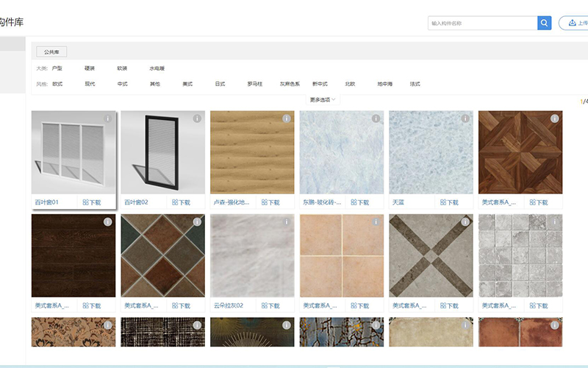Download the 百叶窗01 component
The height and width of the screenshot is (368, 588).
pyautogui.click(x=92, y=202)
